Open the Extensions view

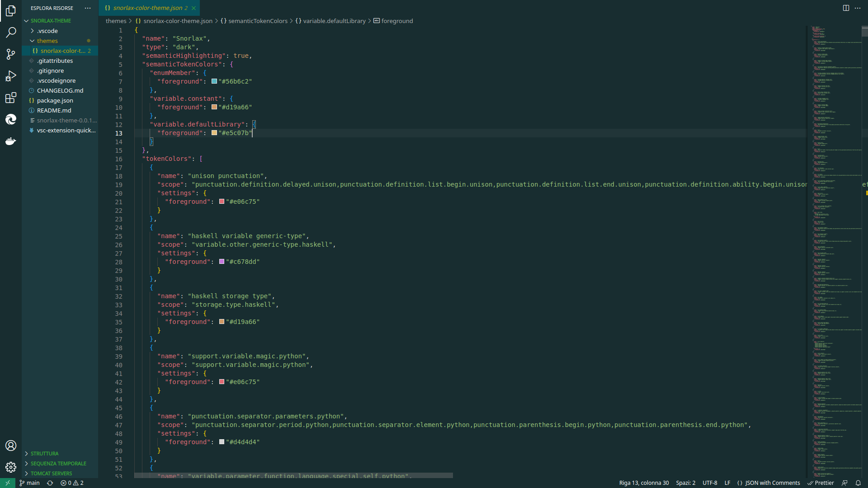click(x=11, y=98)
